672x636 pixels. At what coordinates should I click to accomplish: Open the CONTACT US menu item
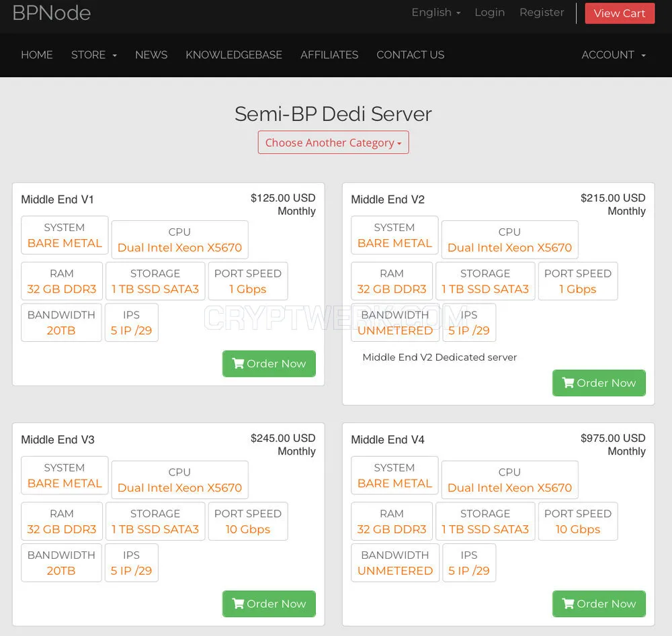(x=410, y=55)
